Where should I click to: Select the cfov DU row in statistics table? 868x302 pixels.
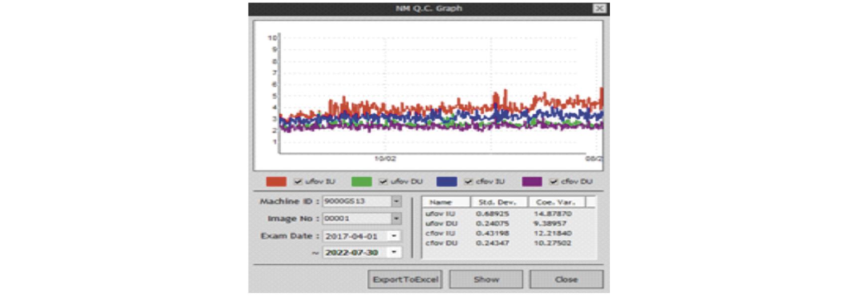(x=441, y=243)
